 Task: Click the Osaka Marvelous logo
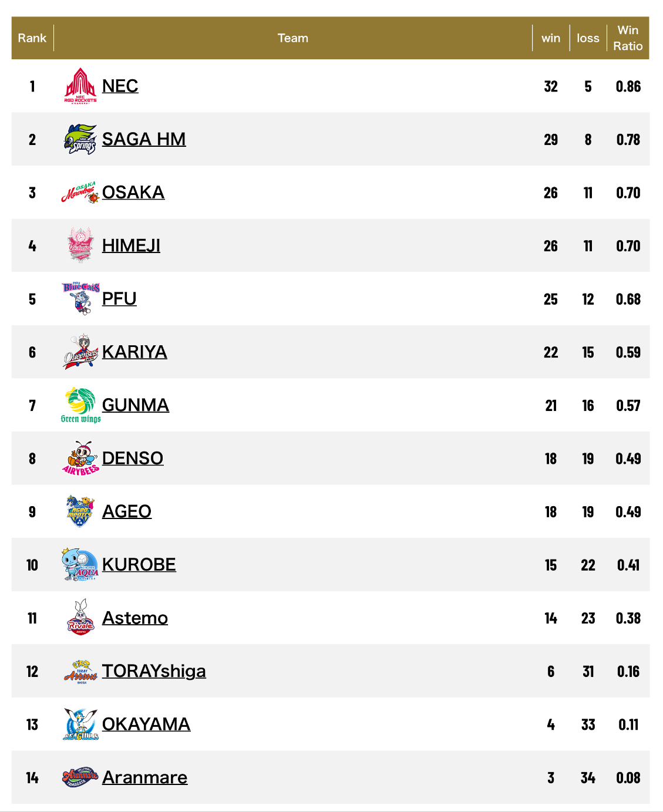(80, 193)
